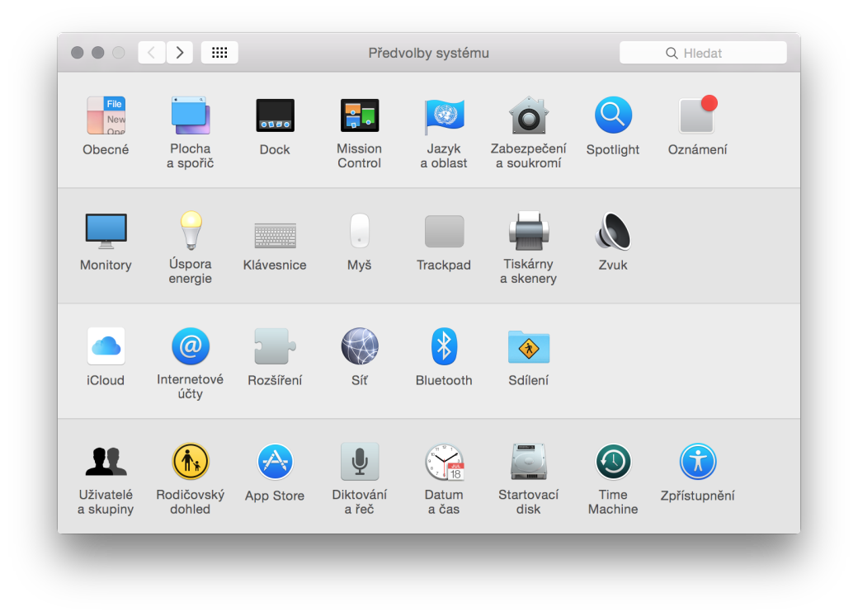The height and width of the screenshot is (616, 858).
Task: Open Plocha a spořič settings
Action: click(x=191, y=115)
